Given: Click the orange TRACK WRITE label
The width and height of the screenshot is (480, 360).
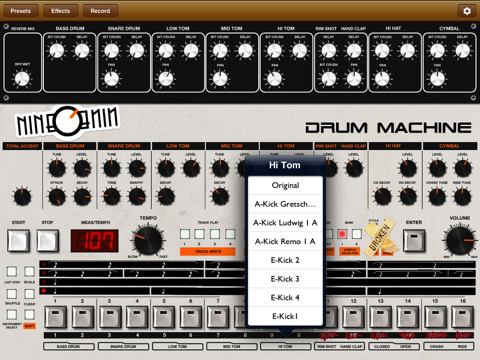Looking at the screenshot, I should (x=208, y=252).
